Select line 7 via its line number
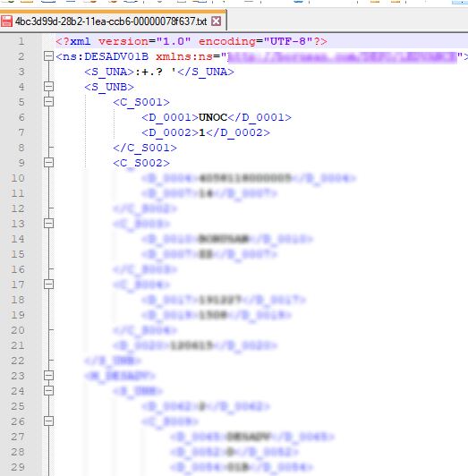This screenshot has height=476, width=468. (21, 132)
